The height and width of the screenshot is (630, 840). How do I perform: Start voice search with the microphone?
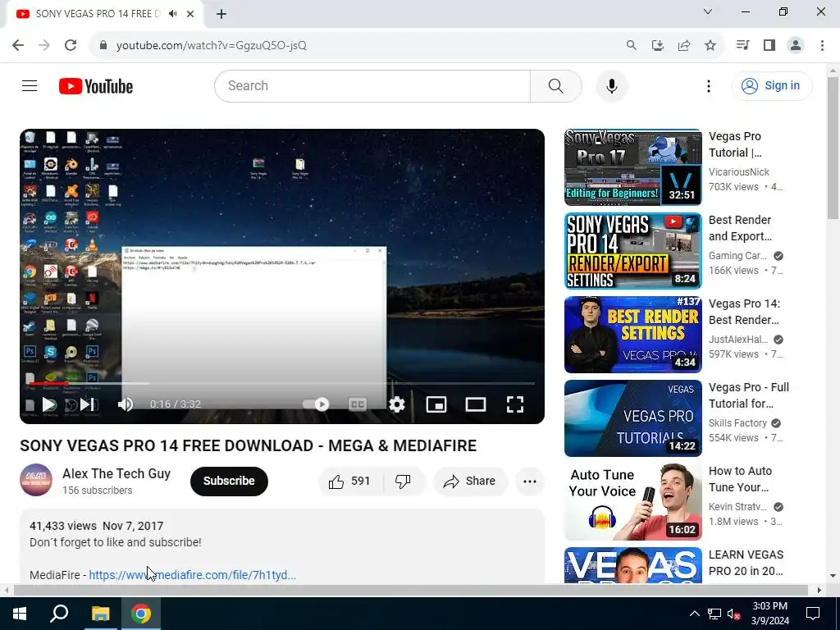[x=612, y=85]
